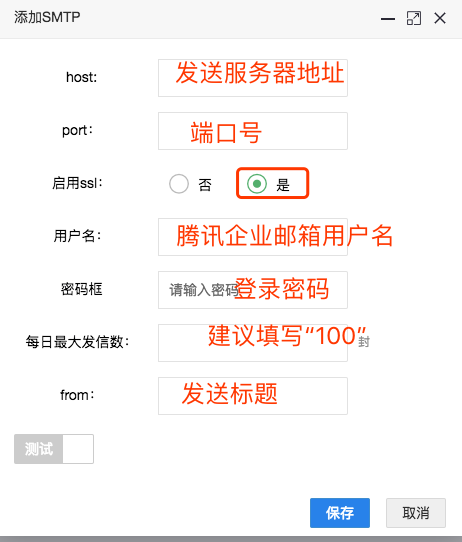Maximize the 添加SMTP dialog window
Viewport: 462px width, 542px height.
pos(414,18)
